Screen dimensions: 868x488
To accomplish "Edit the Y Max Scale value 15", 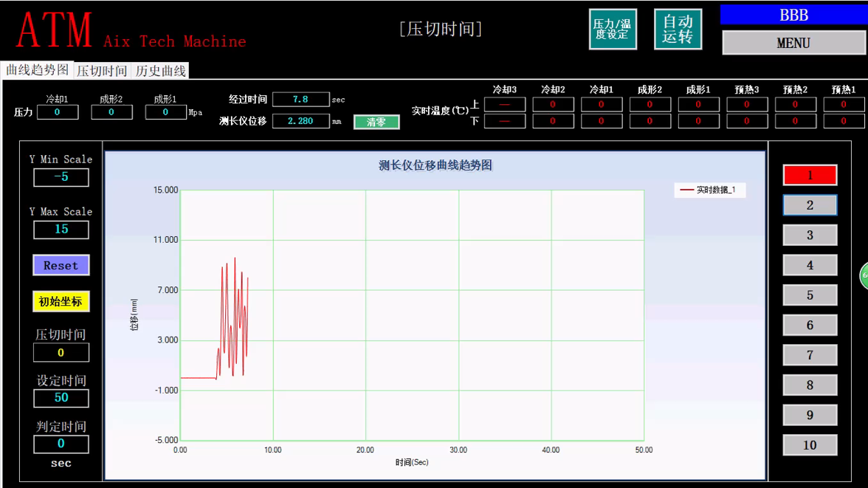I will point(61,230).
